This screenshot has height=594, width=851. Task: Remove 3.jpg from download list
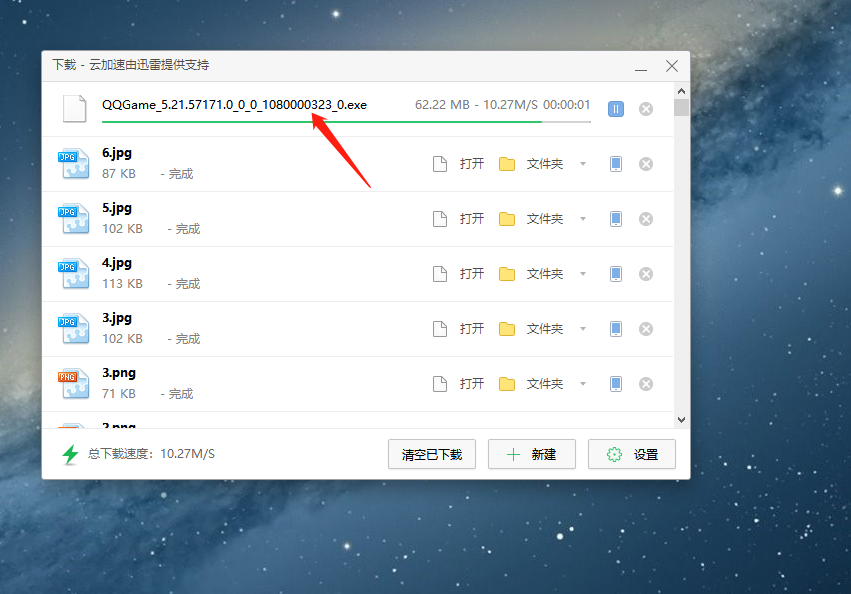click(x=646, y=329)
